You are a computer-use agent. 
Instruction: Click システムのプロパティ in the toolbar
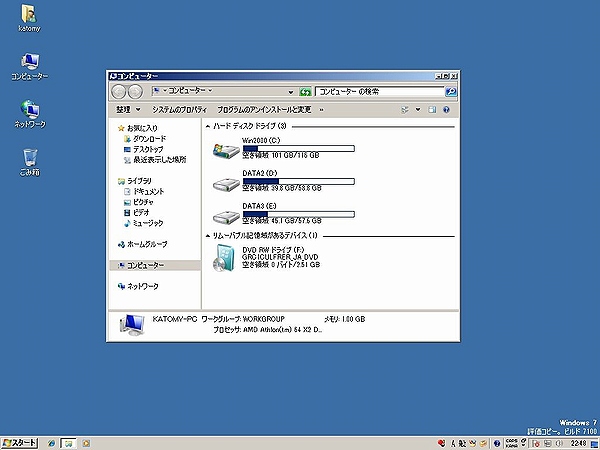tap(179, 110)
